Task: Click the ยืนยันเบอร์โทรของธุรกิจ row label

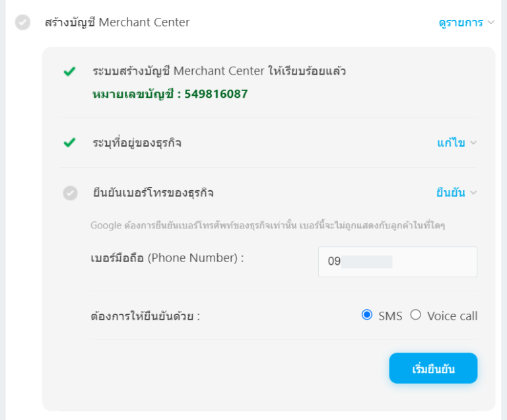Action: point(152,193)
